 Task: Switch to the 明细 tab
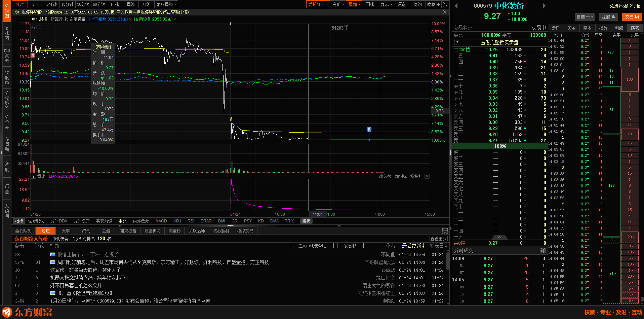coord(619,28)
